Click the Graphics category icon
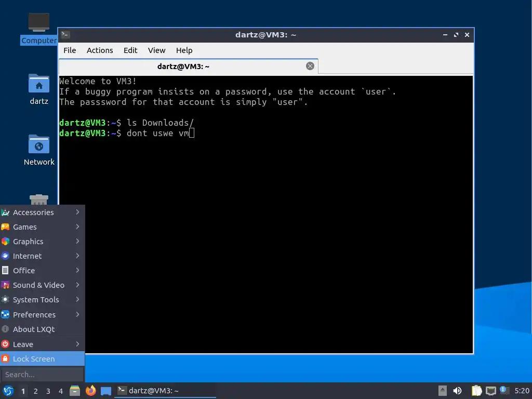The width and height of the screenshot is (532, 399). click(x=5, y=242)
